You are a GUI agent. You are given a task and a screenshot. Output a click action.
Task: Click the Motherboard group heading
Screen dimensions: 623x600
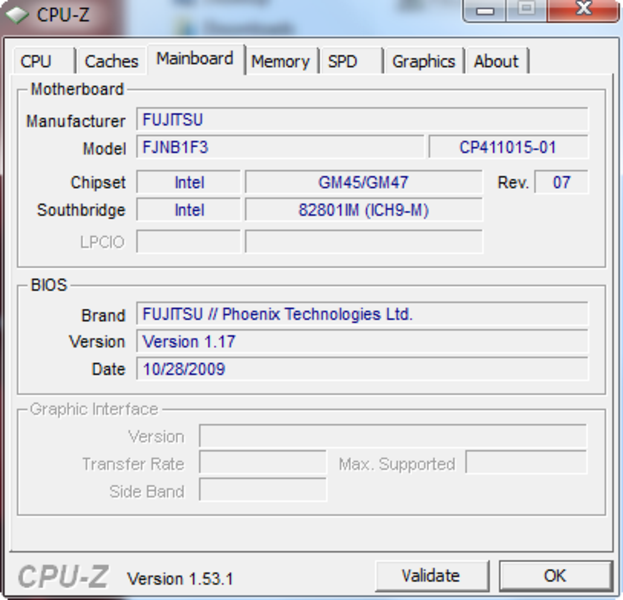pos(77,89)
